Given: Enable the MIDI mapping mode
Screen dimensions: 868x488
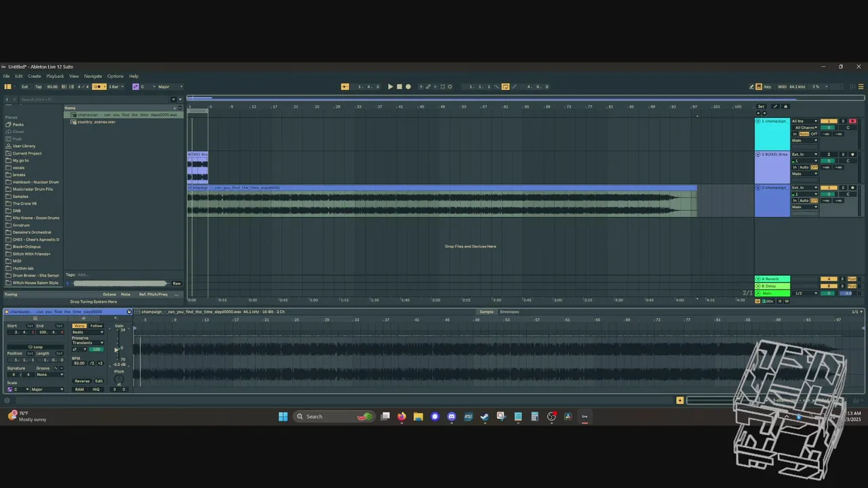Looking at the screenshot, I should click(782, 87).
